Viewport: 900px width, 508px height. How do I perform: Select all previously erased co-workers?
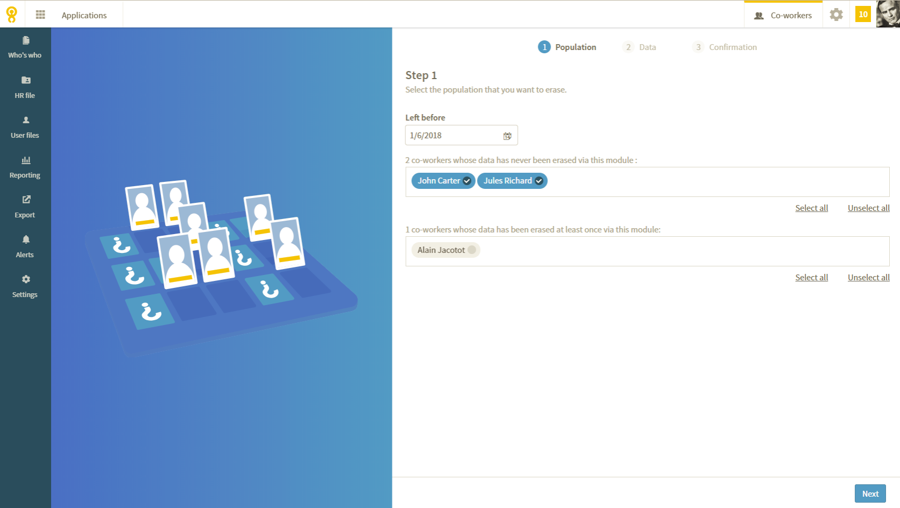811,277
